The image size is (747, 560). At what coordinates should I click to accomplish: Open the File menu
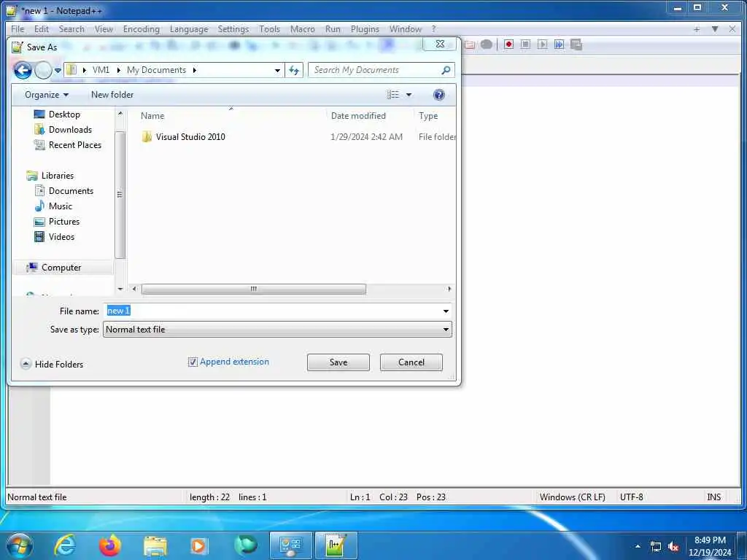(x=18, y=29)
